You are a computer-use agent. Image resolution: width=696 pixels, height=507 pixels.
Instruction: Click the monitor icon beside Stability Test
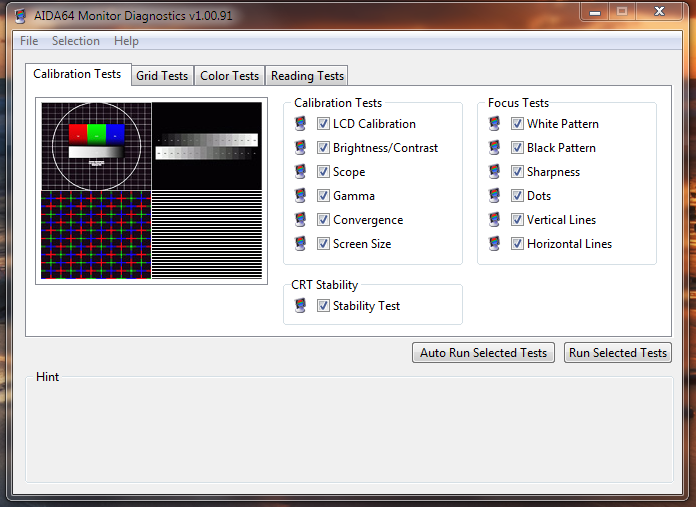301,305
